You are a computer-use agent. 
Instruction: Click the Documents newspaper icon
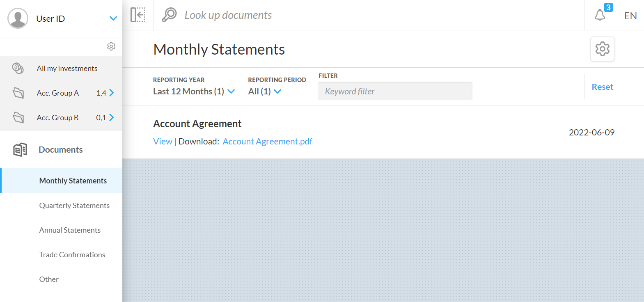(x=20, y=150)
